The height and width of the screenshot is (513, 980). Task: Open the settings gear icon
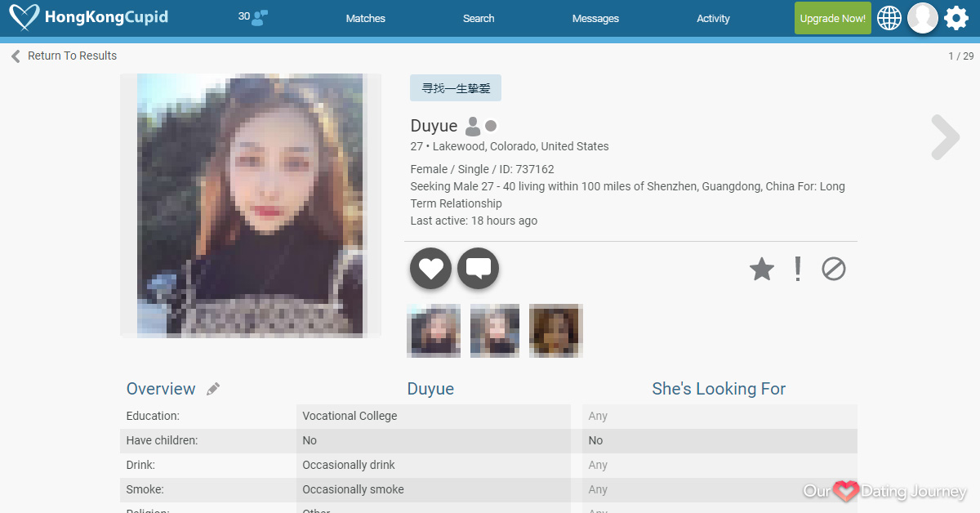[x=956, y=18]
